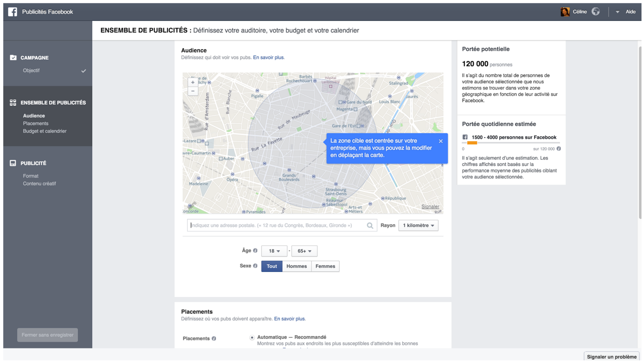Click the page vertical scrollbar
The width and height of the screenshot is (644, 362).
[x=640, y=133]
